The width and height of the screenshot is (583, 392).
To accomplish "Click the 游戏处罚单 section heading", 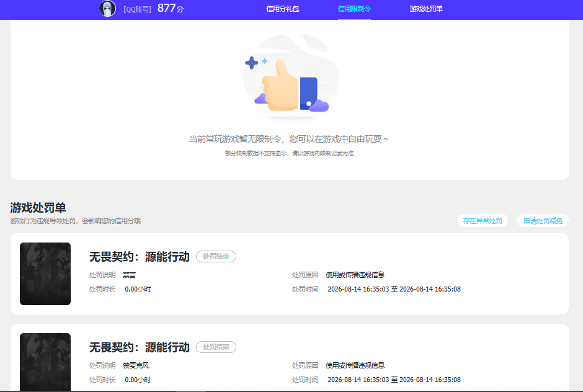I will pos(38,208).
